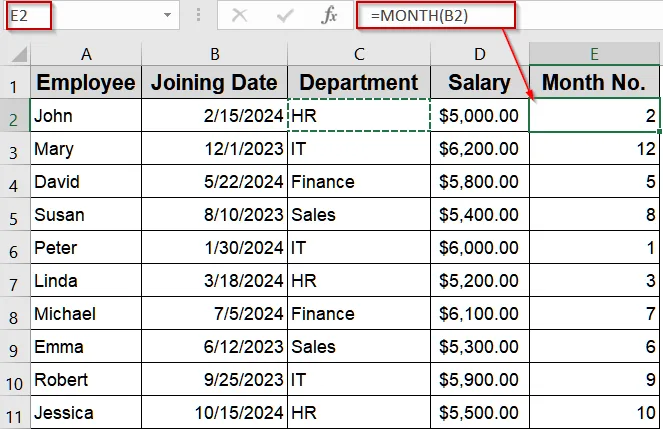
Task: Click the Select All corner triangle
Action: [19, 55]
